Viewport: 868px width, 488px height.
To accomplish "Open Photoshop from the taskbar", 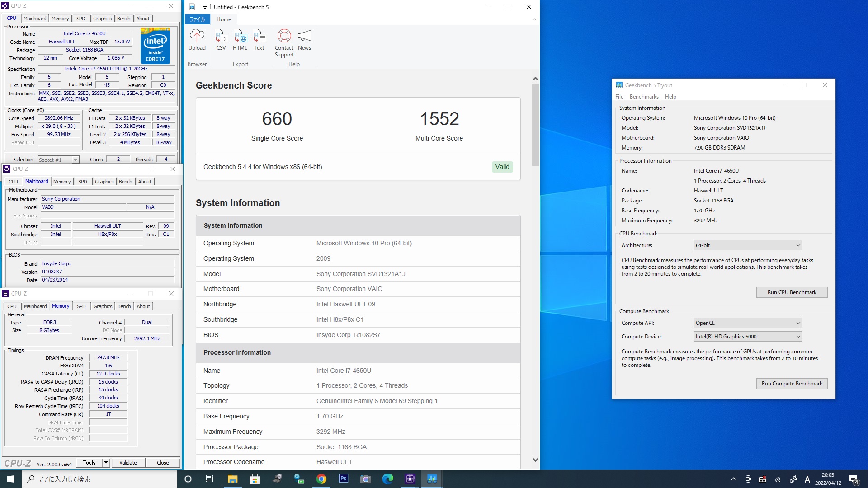I will click(x=344, y=479).
